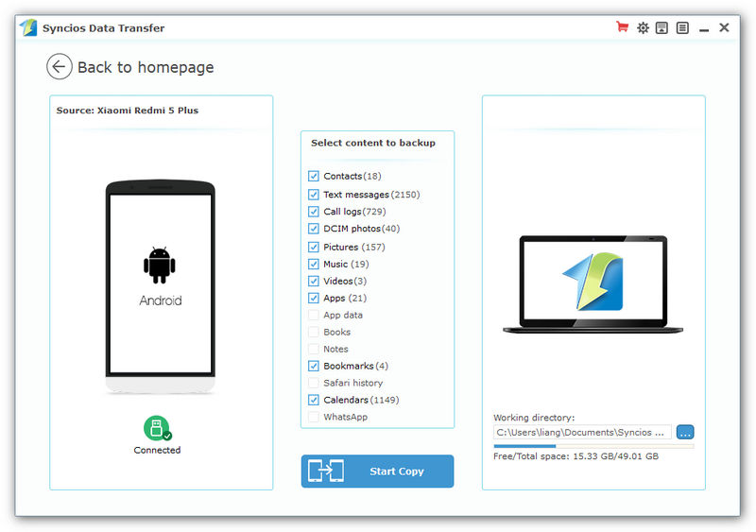Screen dimensions: 756x532
Task: Click the 'Source: Xiaomi Redmi 5 Plus' label
Action: point(128,110)
